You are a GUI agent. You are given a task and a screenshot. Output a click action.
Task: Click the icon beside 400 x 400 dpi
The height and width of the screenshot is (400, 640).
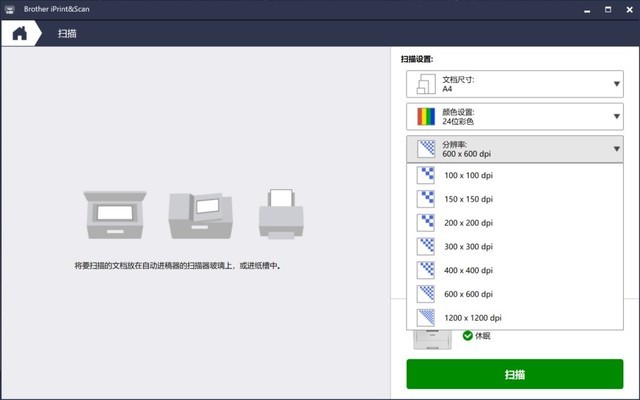click(425, 270)
